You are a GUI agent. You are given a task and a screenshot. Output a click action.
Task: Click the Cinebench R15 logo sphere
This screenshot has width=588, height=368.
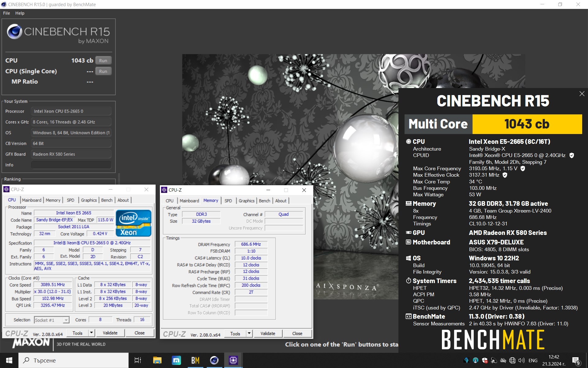[x=14, y=31]
